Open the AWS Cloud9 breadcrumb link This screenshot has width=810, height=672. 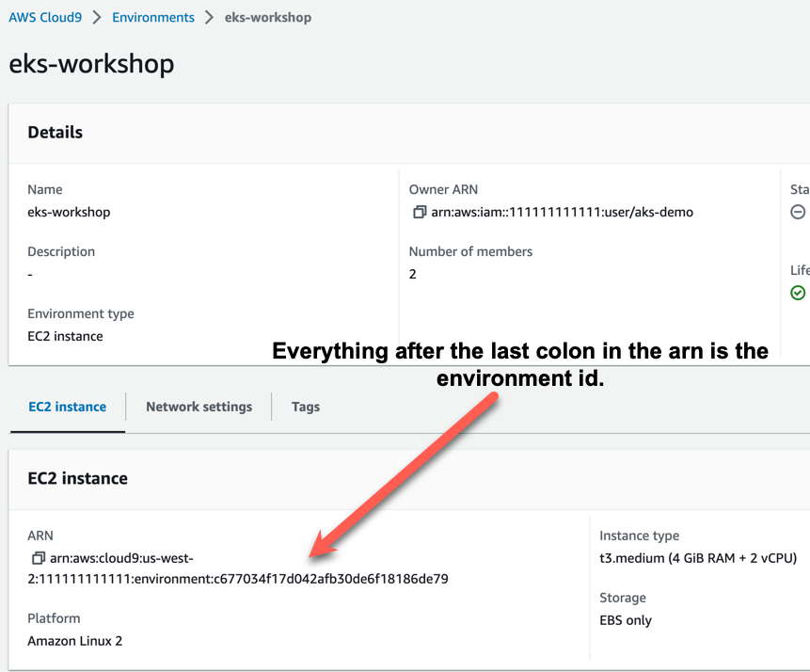point(45,17)
